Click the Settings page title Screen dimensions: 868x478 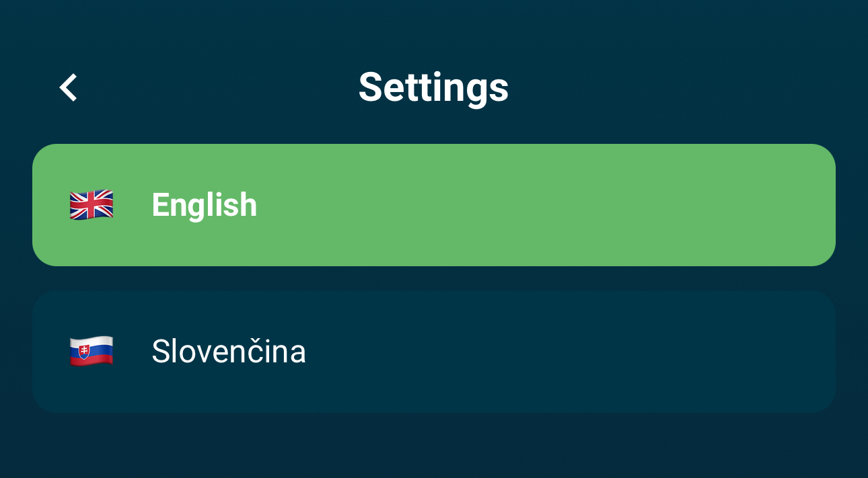[x=433, y=87]
